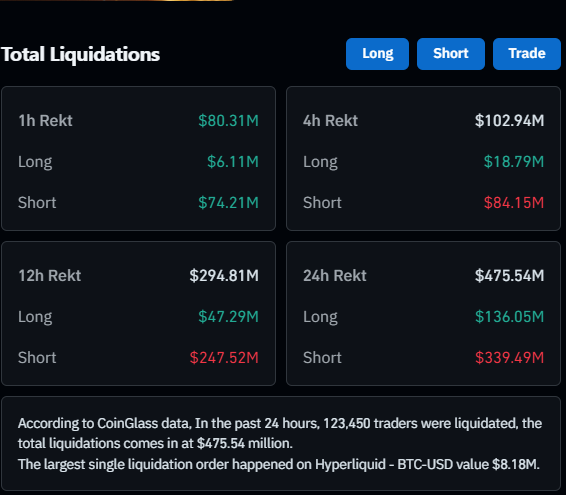
Task: Click 24h Short value $339.49M
Action: point(509,358)
